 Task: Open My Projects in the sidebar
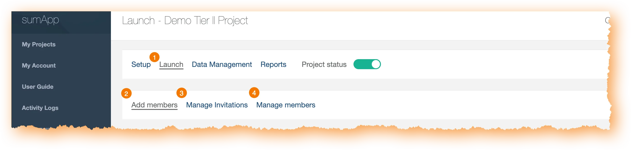[x=39, y=44]
